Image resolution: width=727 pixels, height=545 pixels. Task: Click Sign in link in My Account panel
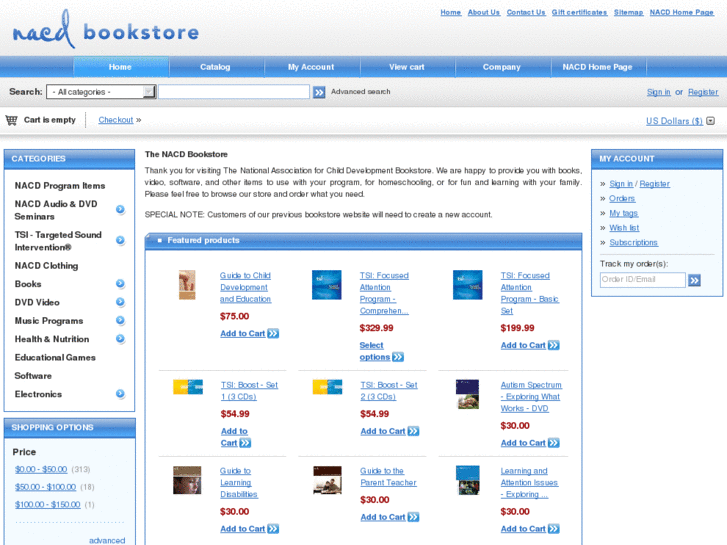[x=621, y=184]
